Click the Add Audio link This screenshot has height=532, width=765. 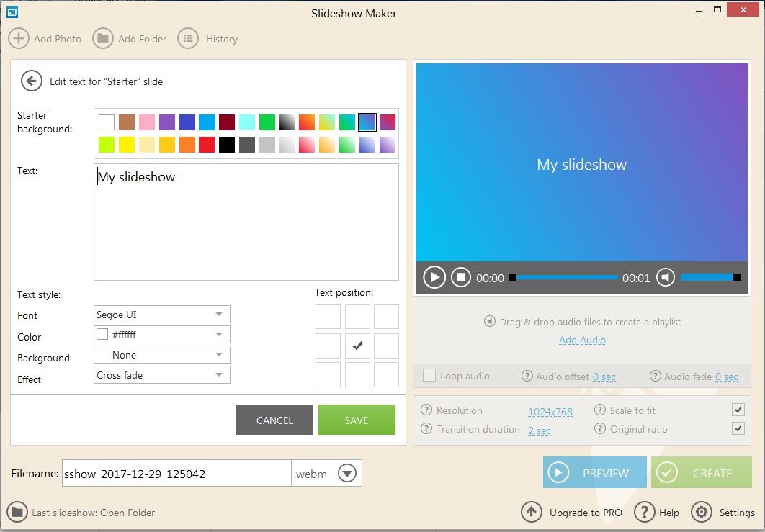(x=582, y=340)
